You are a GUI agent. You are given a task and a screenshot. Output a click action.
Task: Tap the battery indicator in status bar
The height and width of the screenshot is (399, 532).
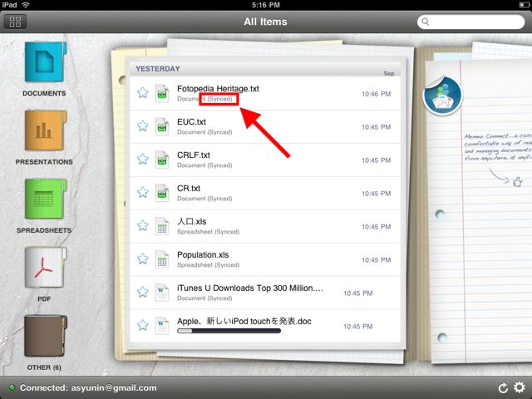pyautogui.click(x=524, y=5)
